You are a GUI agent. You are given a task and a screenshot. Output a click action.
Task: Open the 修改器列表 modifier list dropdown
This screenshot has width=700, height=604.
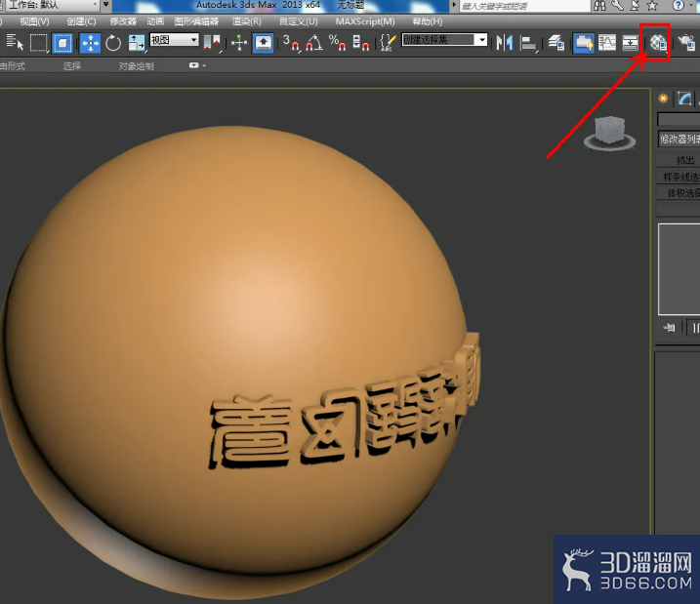[x=679, y=139]
